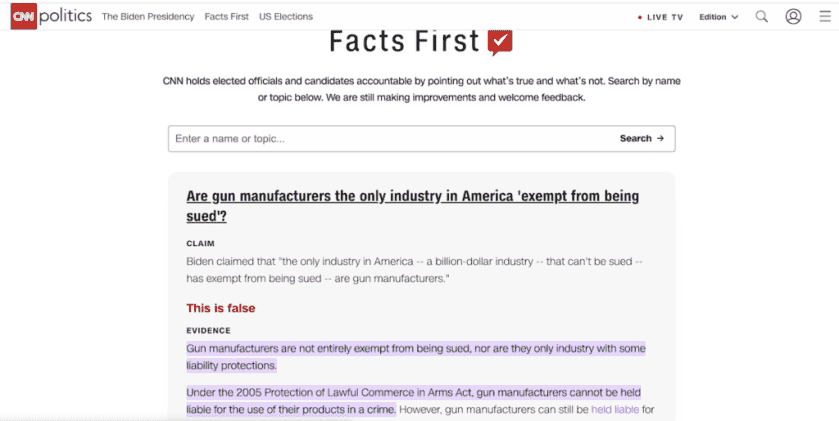Click the red Live TV dot
The width and height of the screenshot is (839, 421).
click(640, 17)
